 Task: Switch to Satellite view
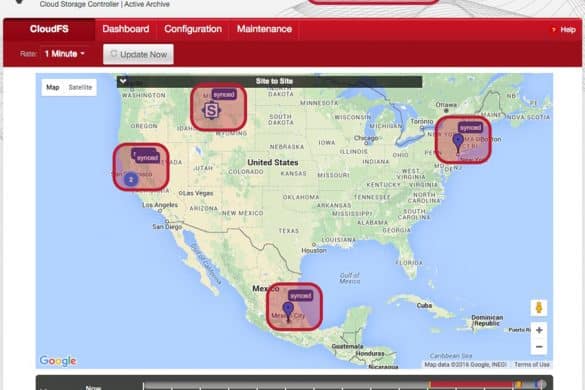coord(80,87)
